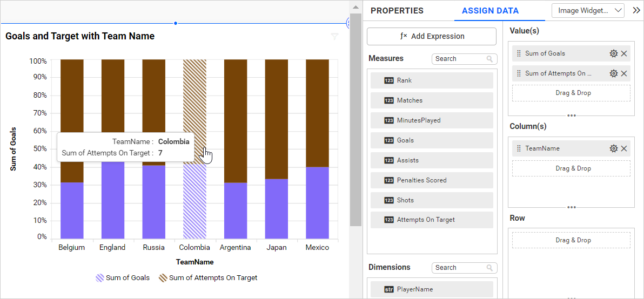Image resolution: width=644 pixels, height=299 pixels.
Task: Remove Sum of Attempts On Target field
Action: [x=624, y=73]
